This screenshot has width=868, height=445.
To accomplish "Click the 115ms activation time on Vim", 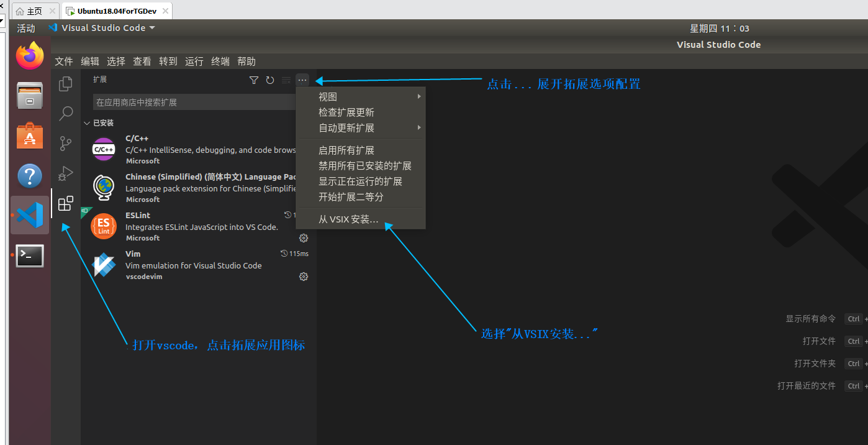I will 295,254.
